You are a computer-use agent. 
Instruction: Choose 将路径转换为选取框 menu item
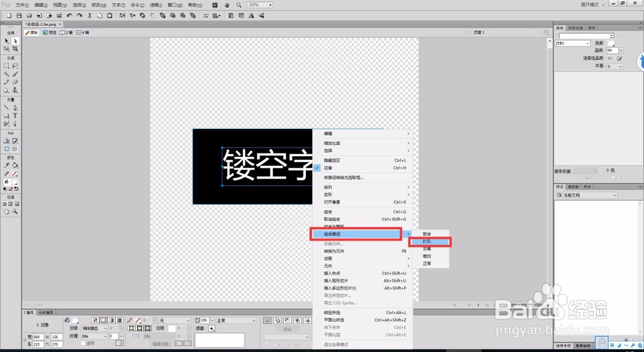click(x=361, y=178)
